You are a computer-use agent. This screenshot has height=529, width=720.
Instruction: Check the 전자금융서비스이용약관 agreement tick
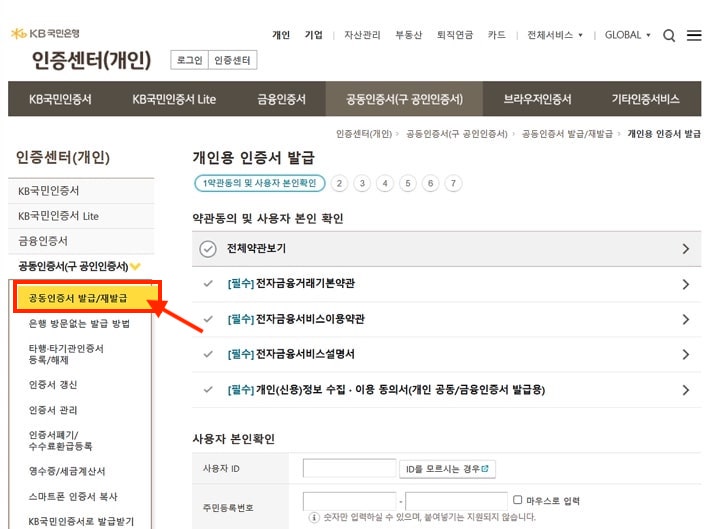[x=208, y=319]
